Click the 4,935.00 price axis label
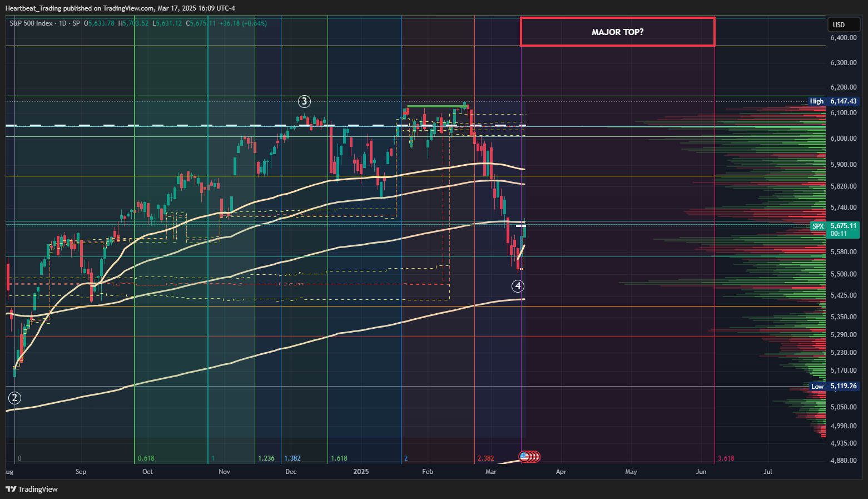Screen dimensions: 868x499 [x=844, y=443]
